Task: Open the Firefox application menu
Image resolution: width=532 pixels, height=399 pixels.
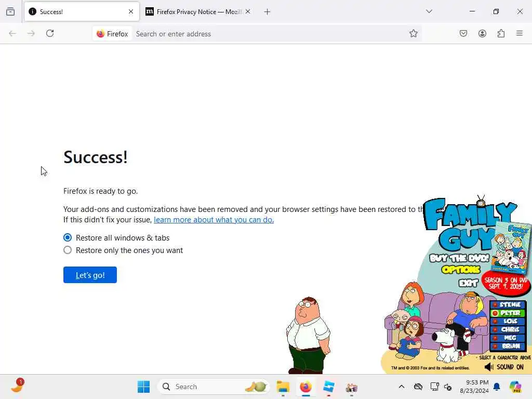Action: pyautogui.click(x=520, y=33)
